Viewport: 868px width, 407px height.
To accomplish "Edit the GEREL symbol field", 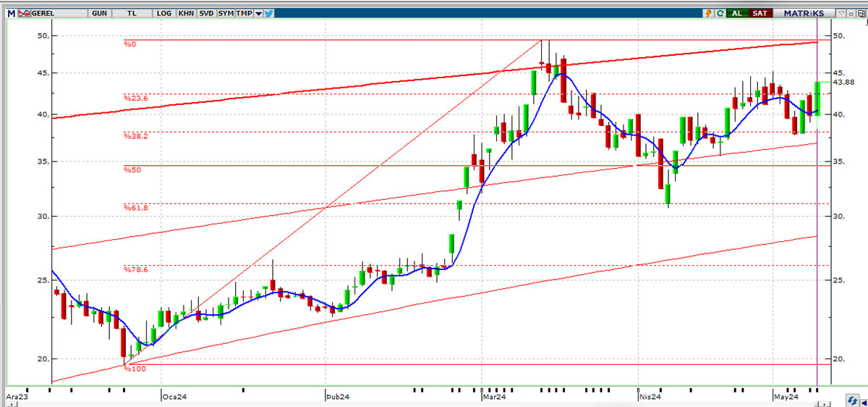I will (x=59, y=13).
